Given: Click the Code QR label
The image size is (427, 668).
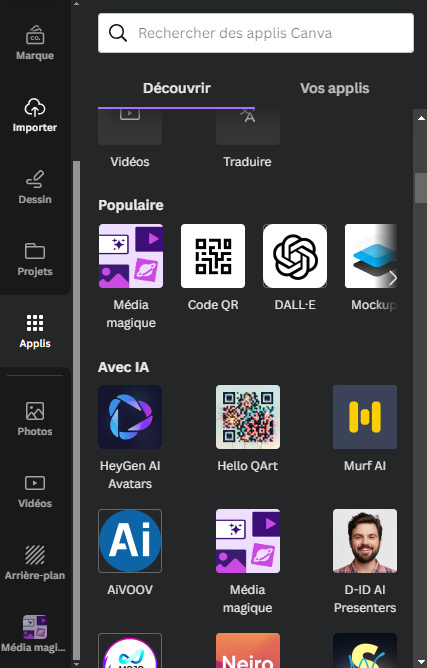Looking at the screenshot, I should [x=213, y=305].
